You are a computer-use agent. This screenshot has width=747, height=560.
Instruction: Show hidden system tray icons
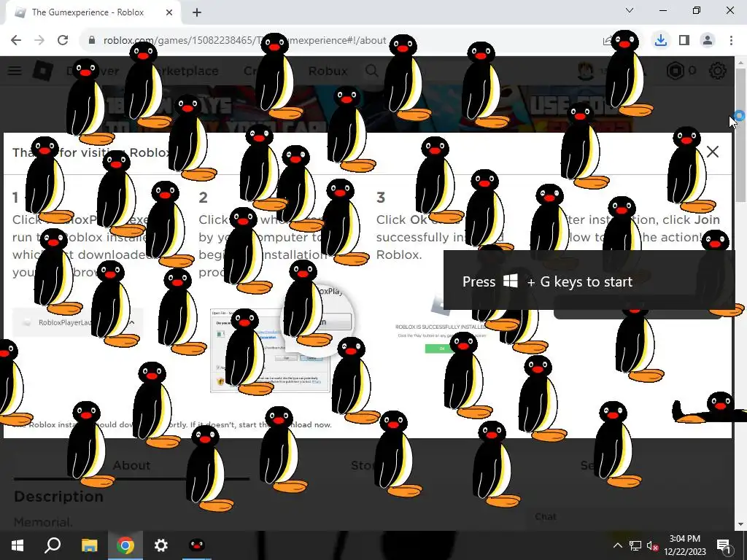tap(617, 545)
